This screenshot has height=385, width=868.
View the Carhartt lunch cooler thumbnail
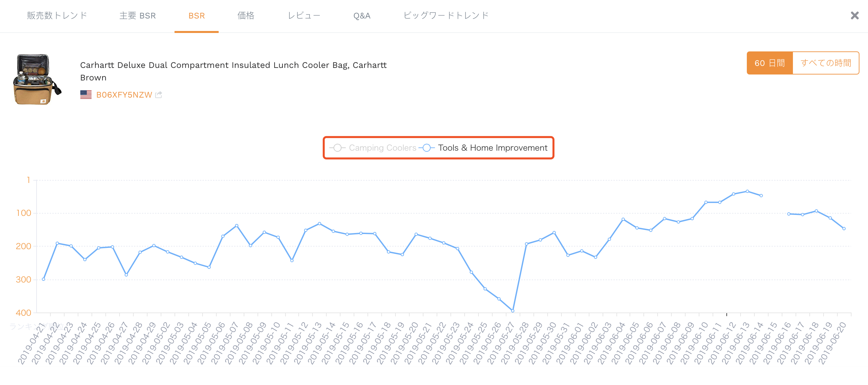37,79
